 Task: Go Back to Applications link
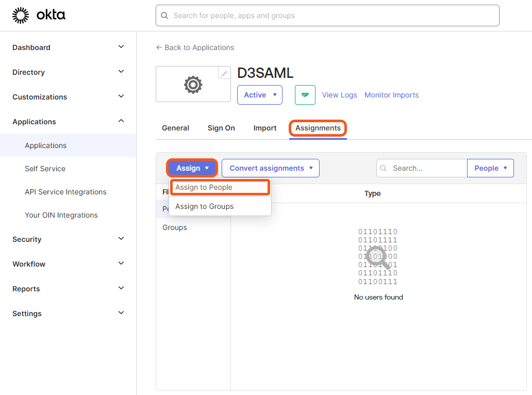tap(195, 47)
